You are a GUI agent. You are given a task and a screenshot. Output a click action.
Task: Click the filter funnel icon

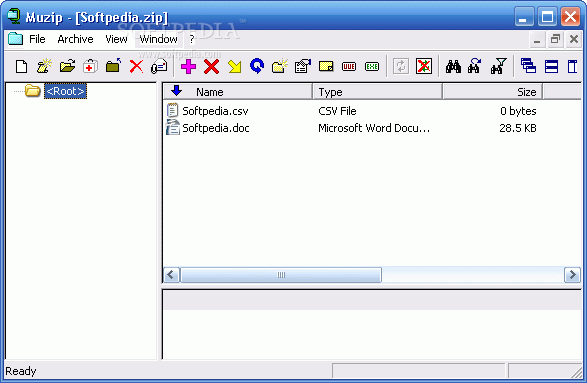tap(499, 66)
